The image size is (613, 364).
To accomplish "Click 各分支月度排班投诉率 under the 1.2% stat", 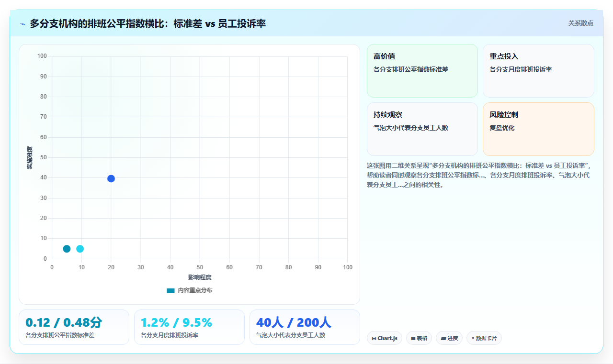I will [170, 335].
